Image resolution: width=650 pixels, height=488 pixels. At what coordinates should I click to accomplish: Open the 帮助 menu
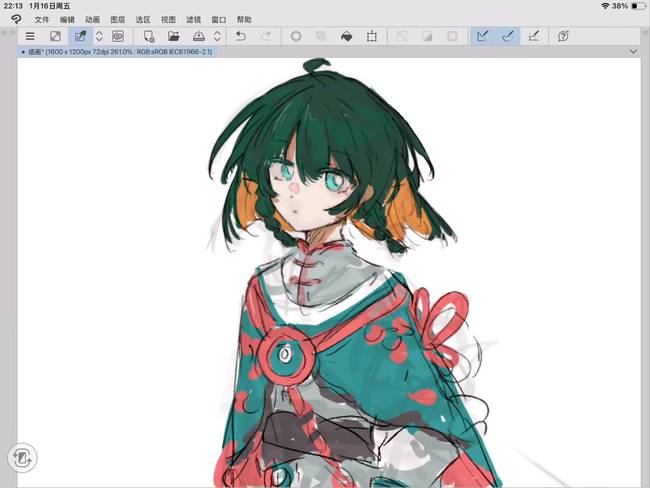point(244,19)
